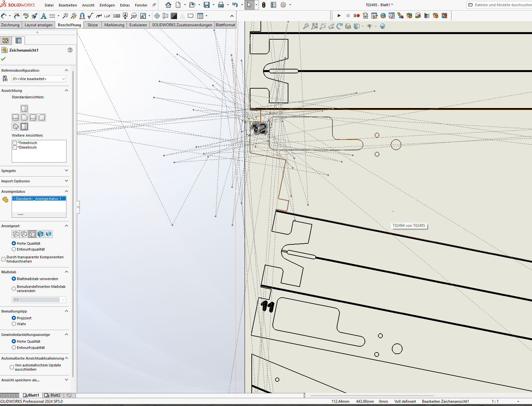Select Entwurfsqualität under Gewindedarstellungsanzeige

tap(14, 348)
